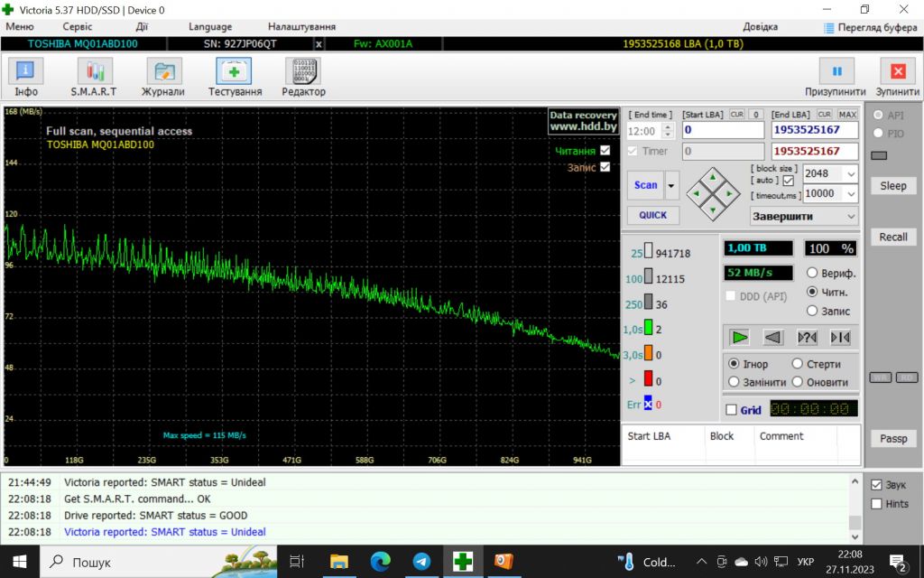Click the Sleep button
Image resolution: width=924 pixels, height=578 pixels.
[x=893, y=186]
